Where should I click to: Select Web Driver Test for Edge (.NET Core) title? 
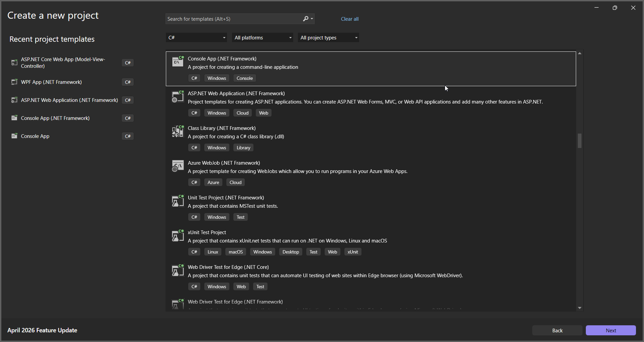point(228,267)
